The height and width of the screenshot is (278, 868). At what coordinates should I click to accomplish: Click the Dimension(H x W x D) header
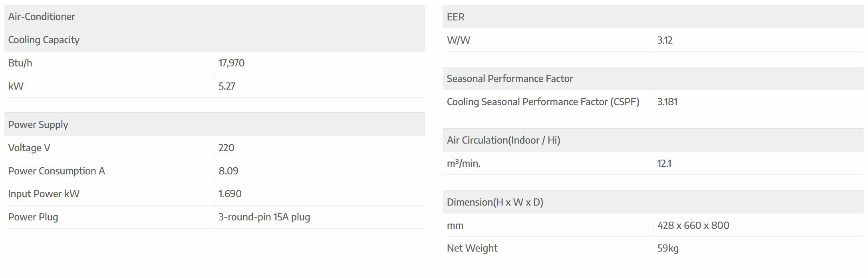point(495,202)
